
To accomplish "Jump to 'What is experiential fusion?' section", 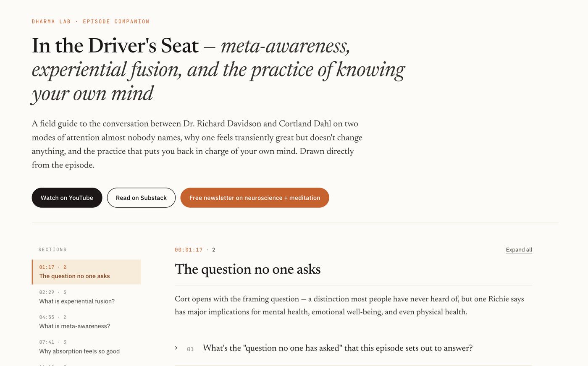I will click(x=87, y=297).
